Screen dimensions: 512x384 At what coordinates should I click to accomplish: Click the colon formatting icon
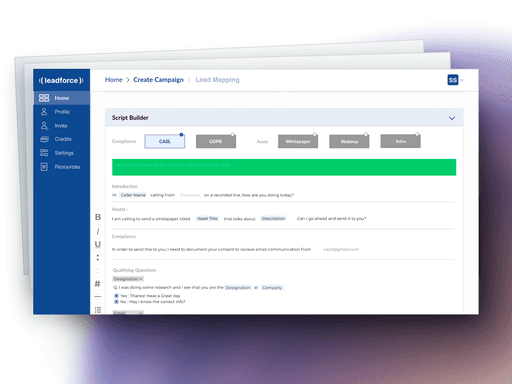click(98, 257)
